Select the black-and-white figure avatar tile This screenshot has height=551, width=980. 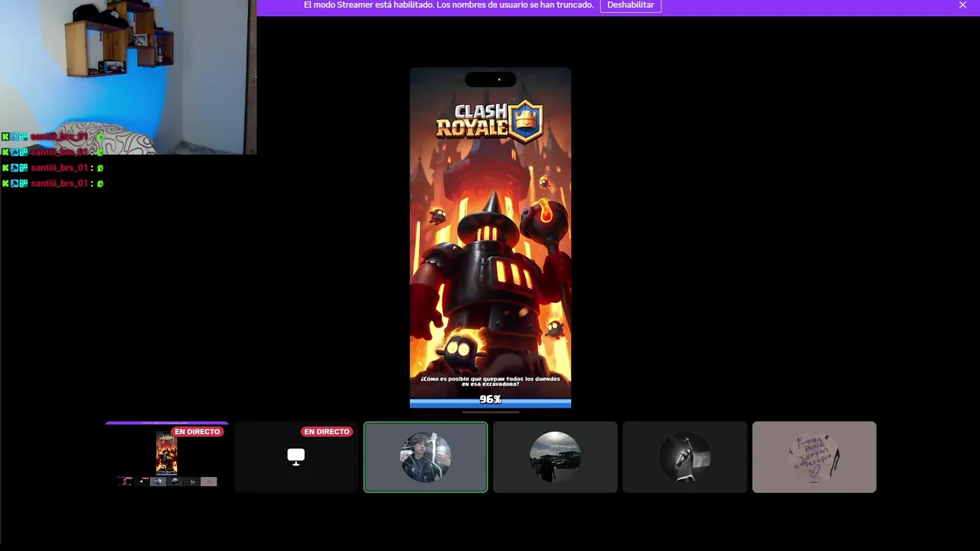click(684, 457)
